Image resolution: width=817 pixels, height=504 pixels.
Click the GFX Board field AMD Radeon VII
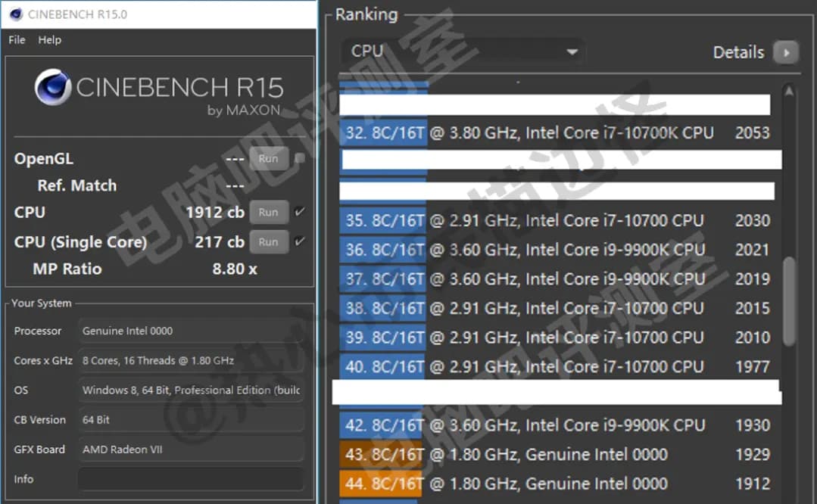click(191, 450)
